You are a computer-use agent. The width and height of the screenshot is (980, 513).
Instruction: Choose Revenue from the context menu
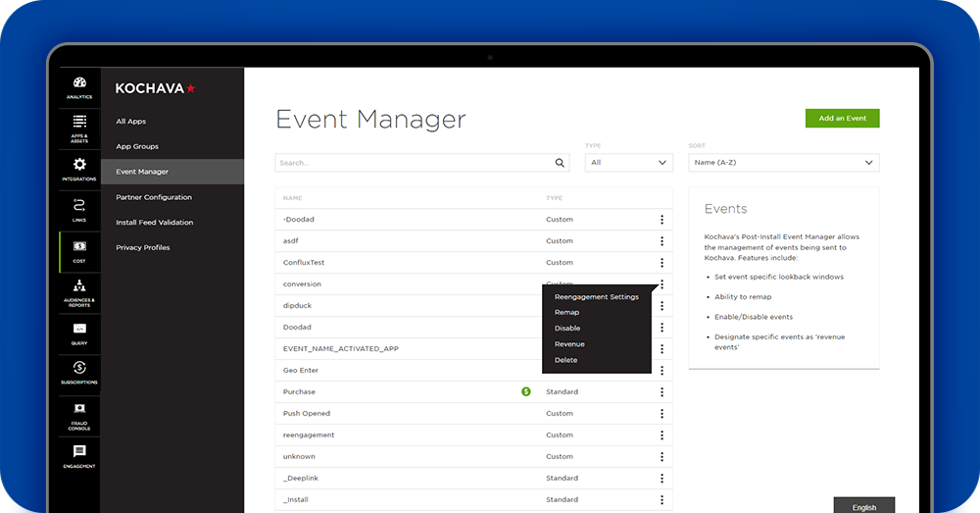tap(569, 344)
